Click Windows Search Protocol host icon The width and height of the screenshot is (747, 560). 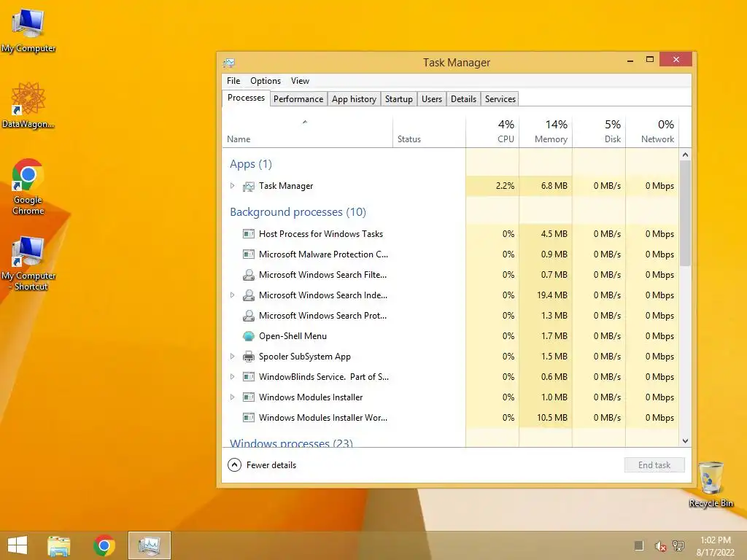pyautogui.click(x=249, y=316)
